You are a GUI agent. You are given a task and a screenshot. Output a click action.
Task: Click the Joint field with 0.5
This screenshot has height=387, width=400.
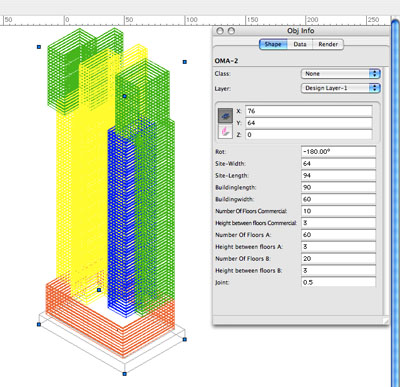click(338, 282)
